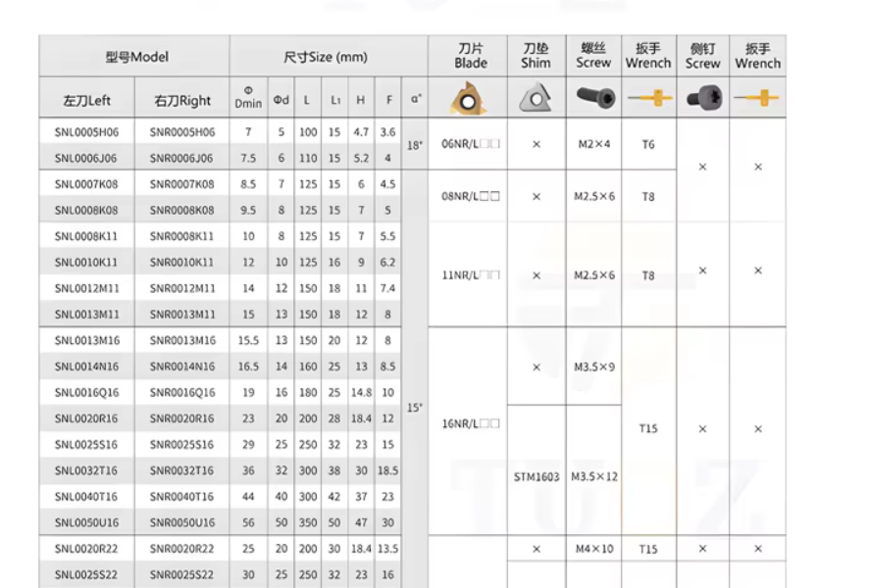Select right model SNR0014N16
Screen dimensions: 869x588
coord(182,366)
